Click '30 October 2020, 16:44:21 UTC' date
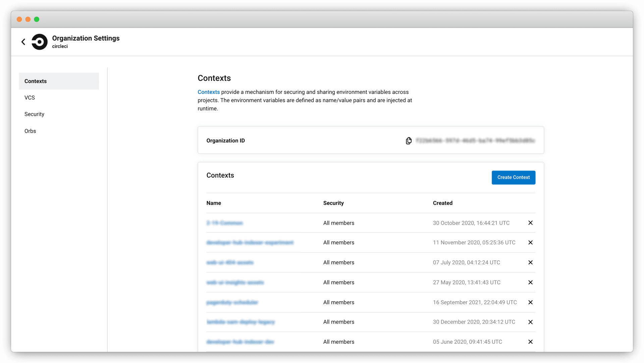The width and height of the screenshot is (644, 363). click(x=471, y=223)
